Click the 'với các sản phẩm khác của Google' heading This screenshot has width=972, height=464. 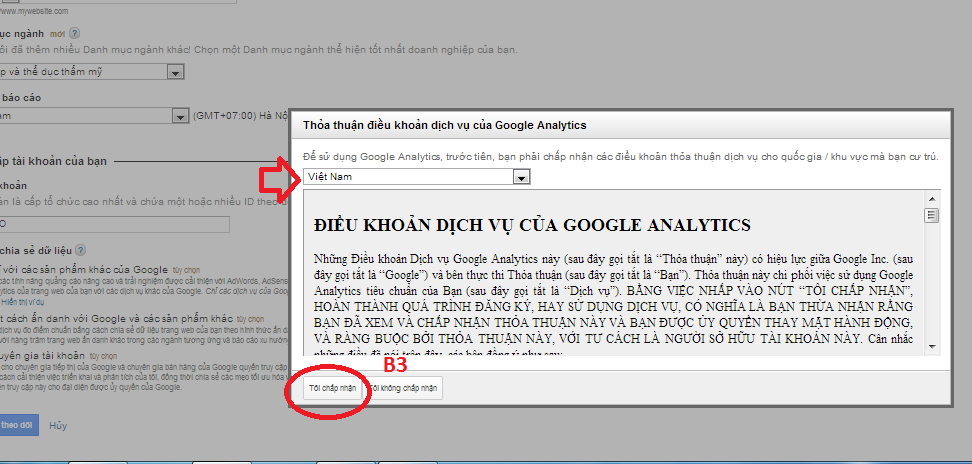coord(85,269)
